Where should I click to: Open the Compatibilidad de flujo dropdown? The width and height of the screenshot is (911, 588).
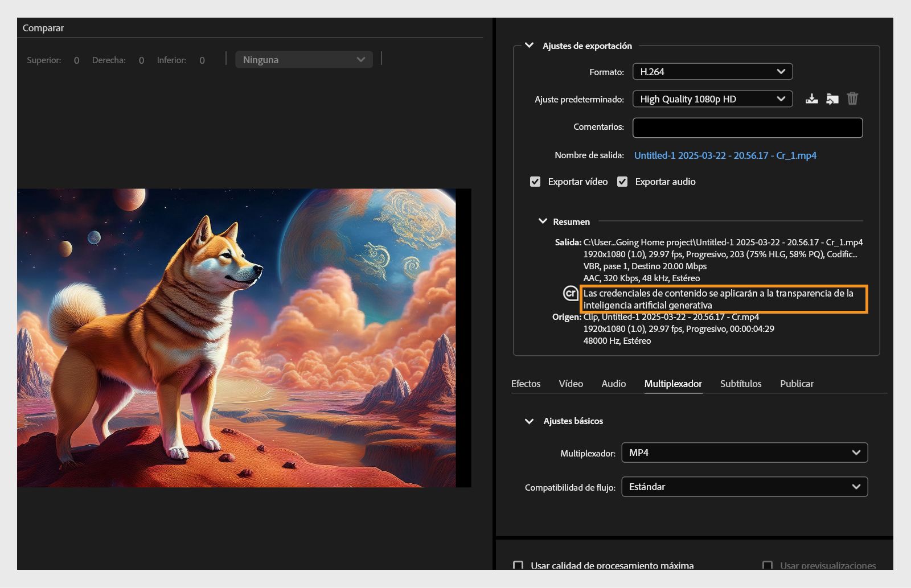click(744, 487)
